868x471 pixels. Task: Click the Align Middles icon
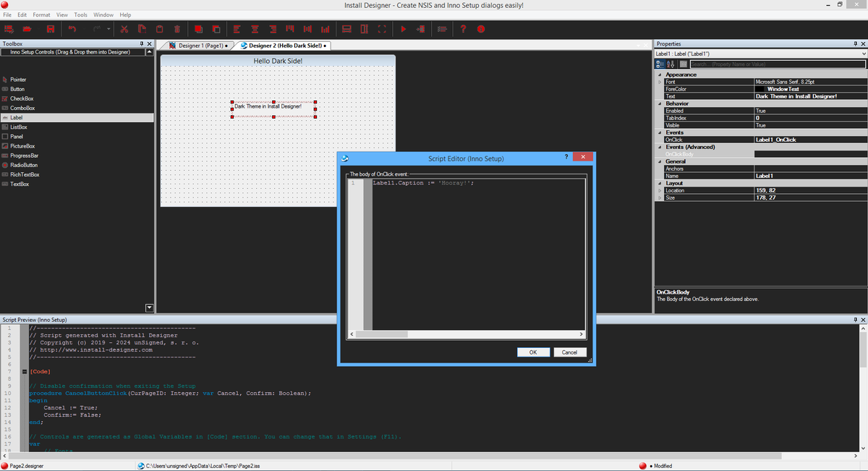coord(307,29)
